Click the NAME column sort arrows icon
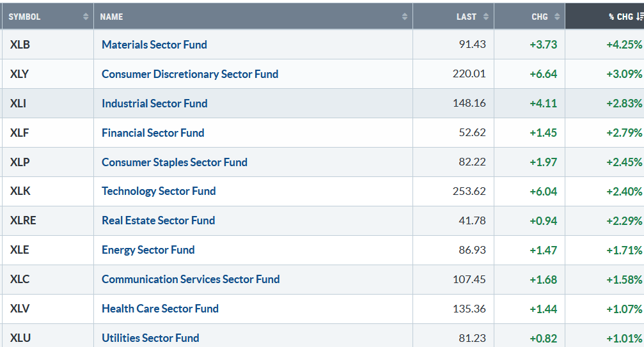Screen dimensions: 644x347 (405, 17)
